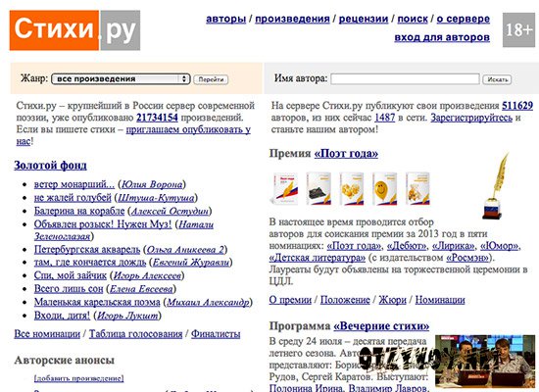
Task: Open the book cover with typewriter
Action: click(x=318, y=189)
